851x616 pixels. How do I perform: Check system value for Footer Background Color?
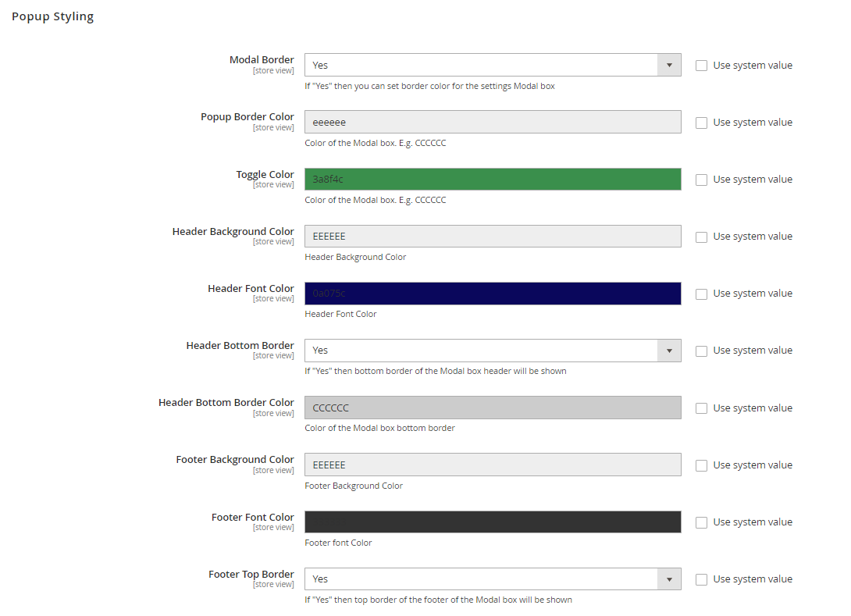(701, 466)
